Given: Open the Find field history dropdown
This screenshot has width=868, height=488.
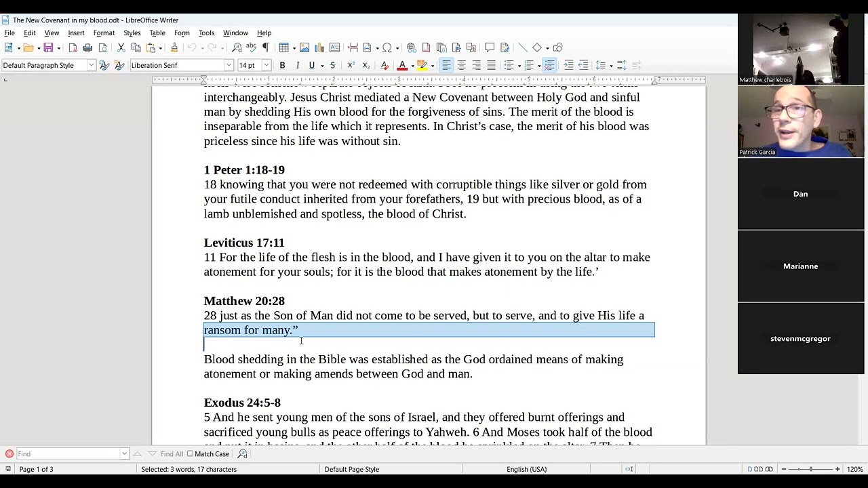Looking at the screenshot, I should click(x=124, y=453).
